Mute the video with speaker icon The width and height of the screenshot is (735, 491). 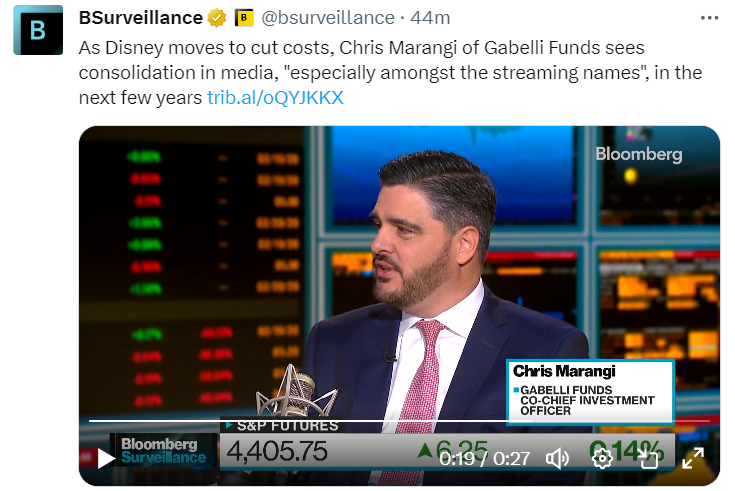click(x=557, y=459)
